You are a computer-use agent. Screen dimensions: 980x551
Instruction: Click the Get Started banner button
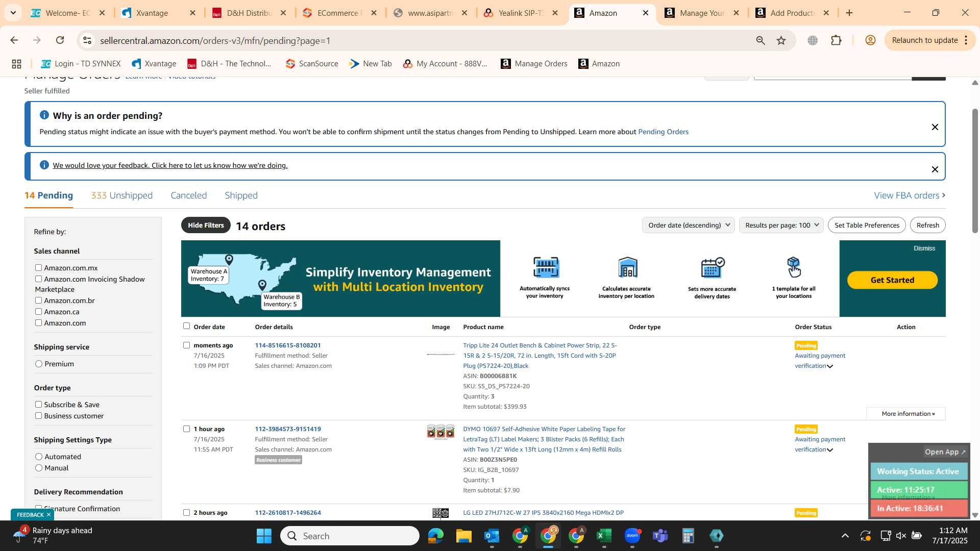click(x=892, y=280)
